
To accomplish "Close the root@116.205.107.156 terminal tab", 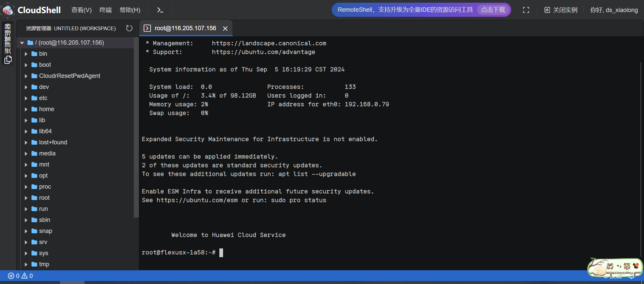I will (x=225, y=29).
